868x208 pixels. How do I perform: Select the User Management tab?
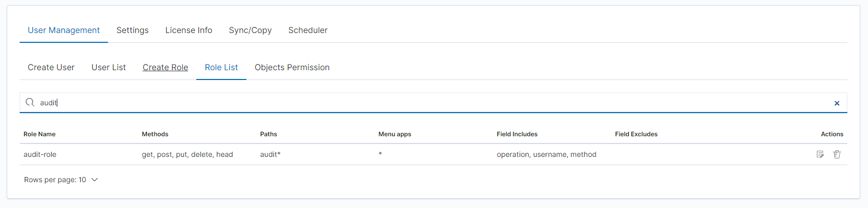(x=64, y=30)
